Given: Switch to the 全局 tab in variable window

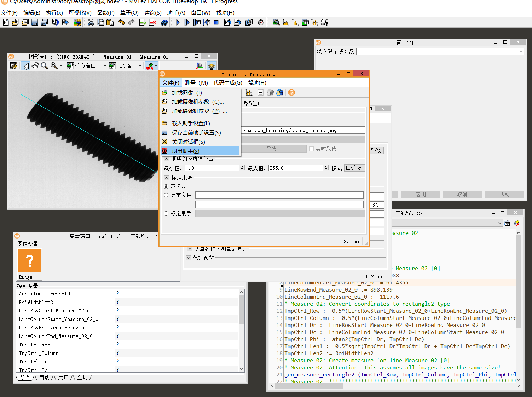Looking at the screenshot, I should [x=82, y=378].
